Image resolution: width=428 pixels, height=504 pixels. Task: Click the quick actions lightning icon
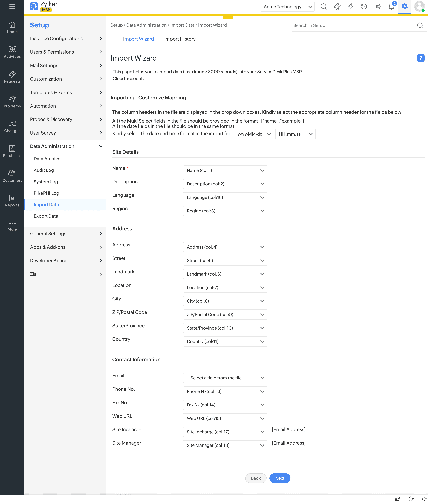coord(350,7)
